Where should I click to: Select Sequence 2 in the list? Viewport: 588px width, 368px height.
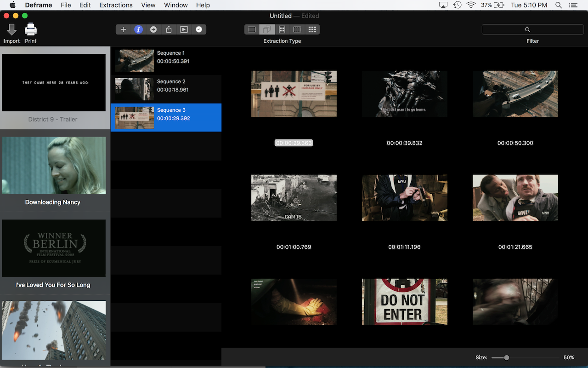166,89
